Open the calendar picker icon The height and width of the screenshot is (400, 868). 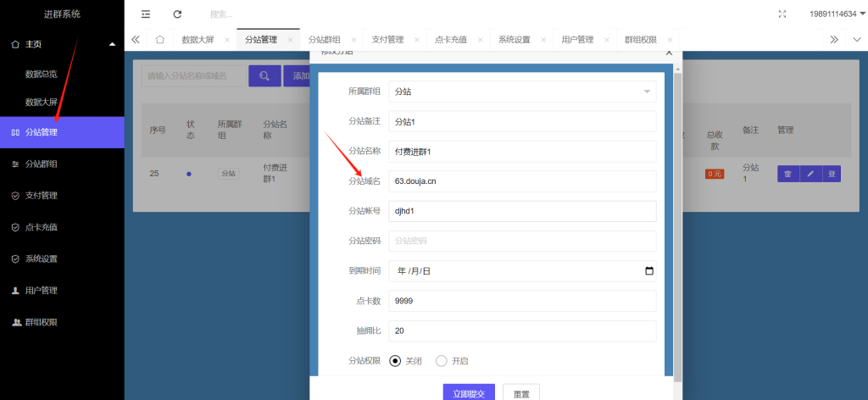649,271
